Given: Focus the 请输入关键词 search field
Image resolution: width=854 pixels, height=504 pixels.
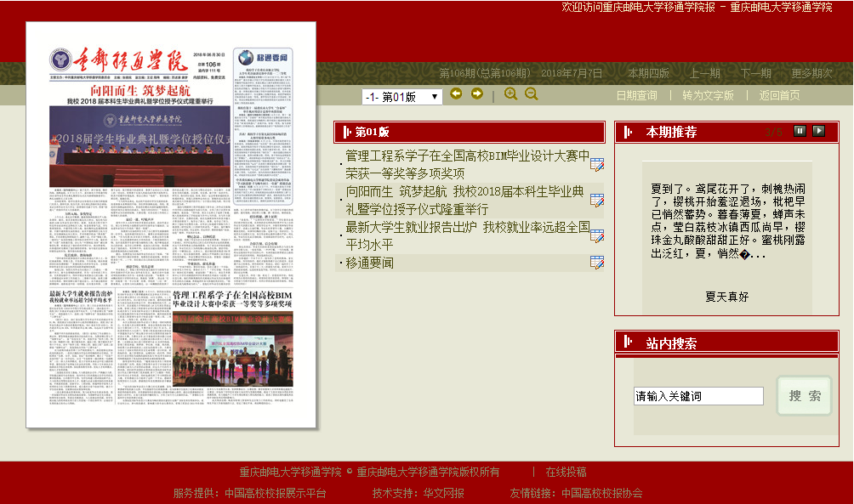Looking at the screenshot, I should 698,396.
